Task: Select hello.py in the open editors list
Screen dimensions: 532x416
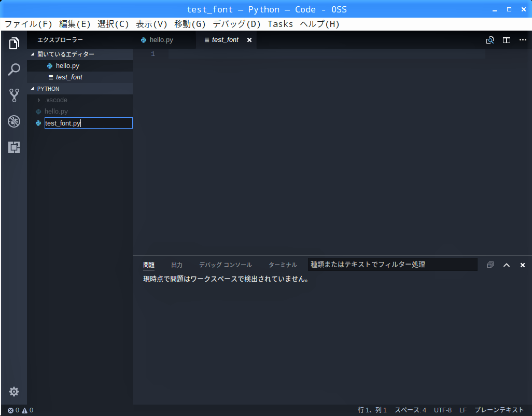Action: (80, 66)
